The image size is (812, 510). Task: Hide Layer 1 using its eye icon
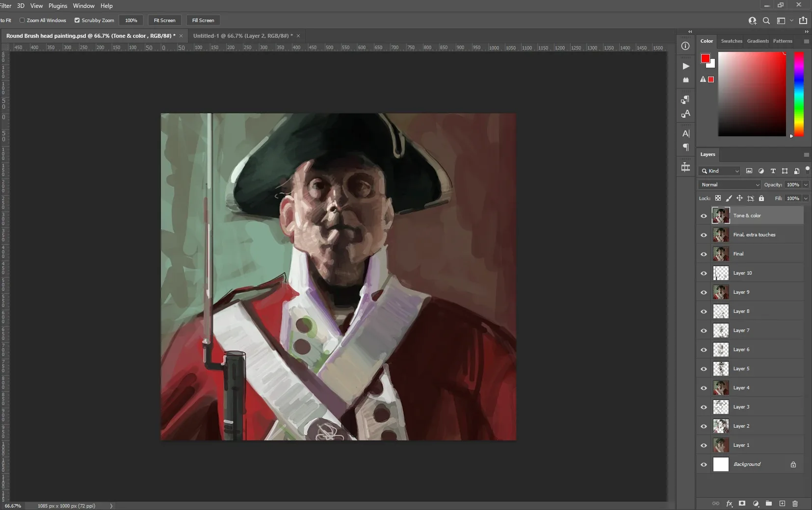704,445
